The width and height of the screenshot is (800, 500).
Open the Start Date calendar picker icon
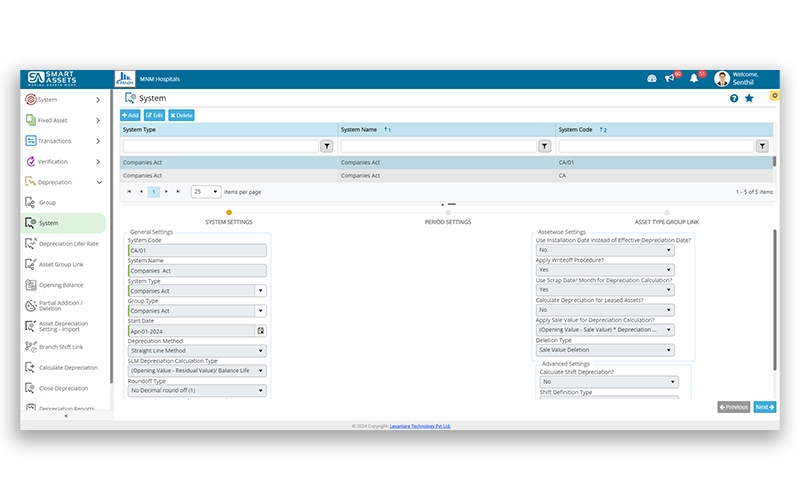(261, 330)
